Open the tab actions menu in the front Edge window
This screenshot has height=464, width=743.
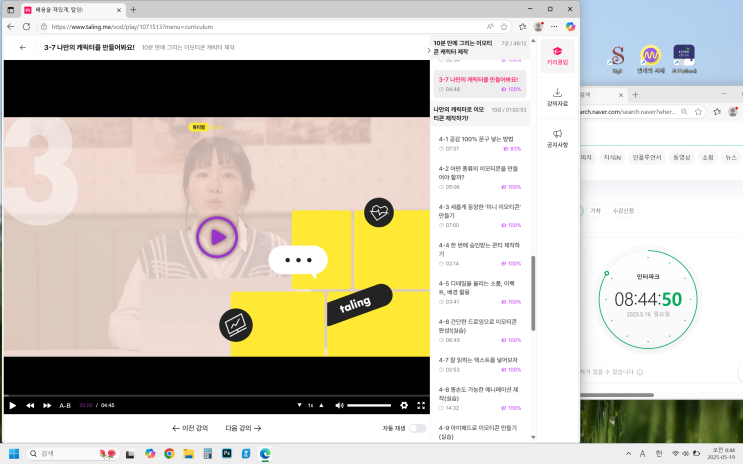pyautogui.click(x=10, y=9)
